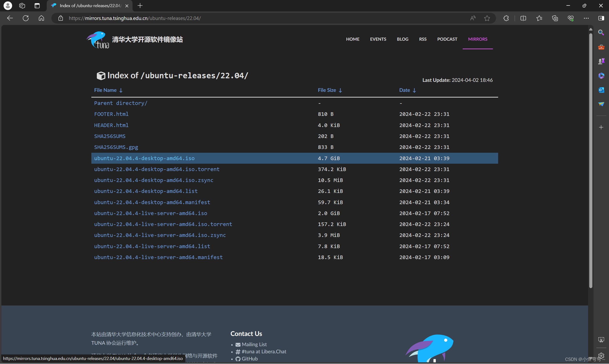Select Last Update 2024-04-02 18:46 text
The height and width of the screenshot is (364, 609).
[457, 80]
